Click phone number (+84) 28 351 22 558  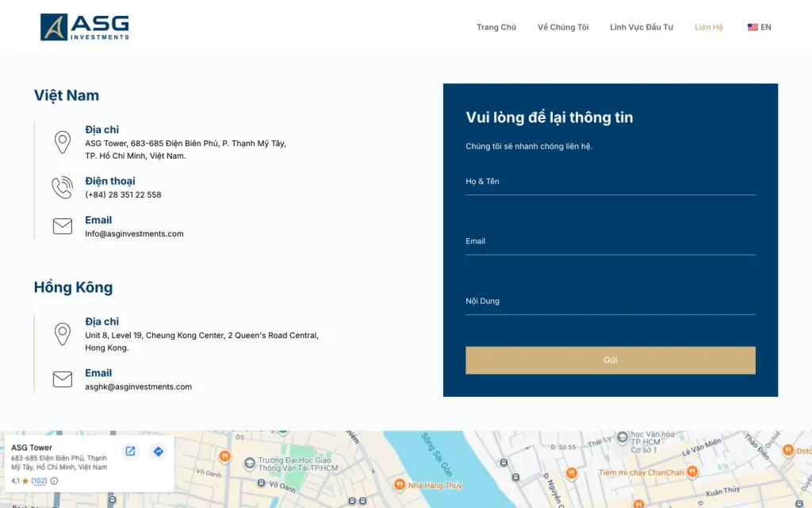pos(123,195)
